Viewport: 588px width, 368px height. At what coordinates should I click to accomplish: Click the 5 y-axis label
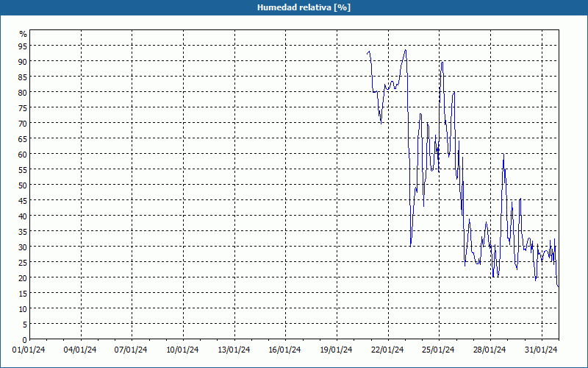pos(25,324)
